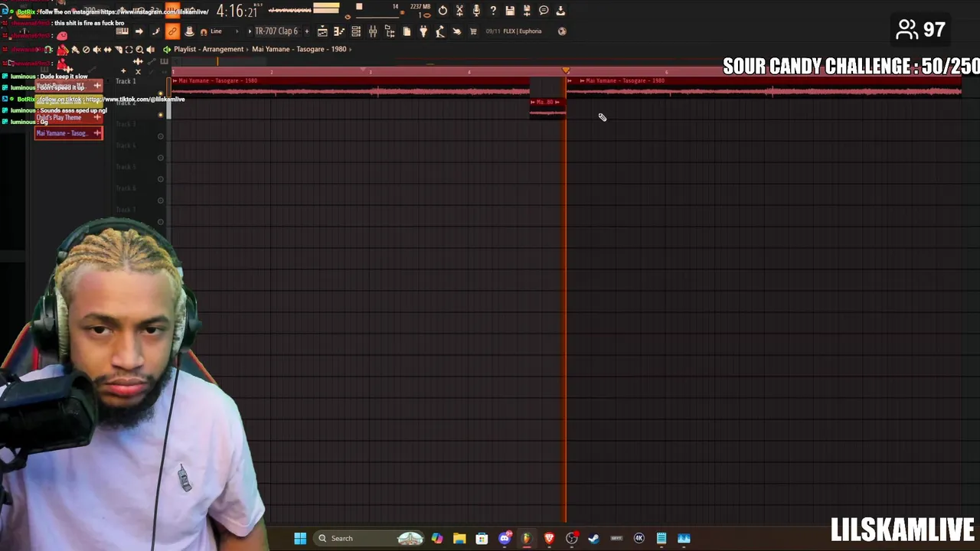Image resolution: width=980 pixels, height=551 pixels.
Task: Open OBS Studio from taskbar
Action: click(x=571, y=538)
